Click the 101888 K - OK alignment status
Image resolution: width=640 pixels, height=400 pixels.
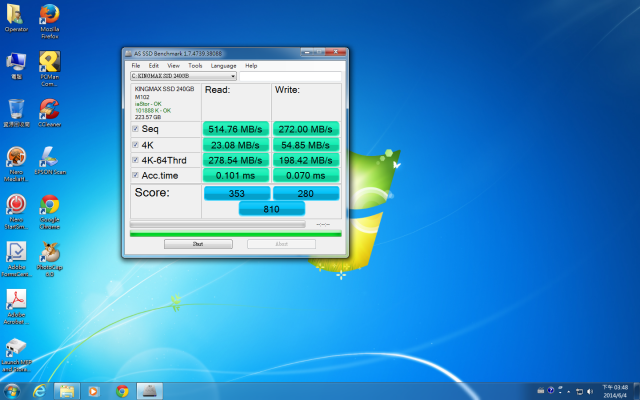pyautogui.click(x=153, y=110)
